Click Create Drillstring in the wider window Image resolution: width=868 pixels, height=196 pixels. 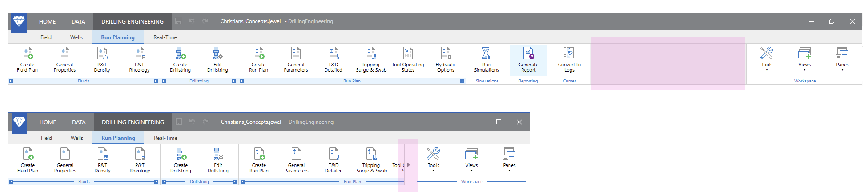181,60
